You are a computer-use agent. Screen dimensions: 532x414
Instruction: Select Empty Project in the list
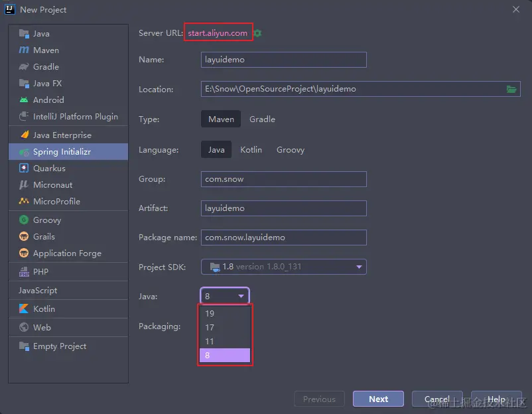[68, 346]
